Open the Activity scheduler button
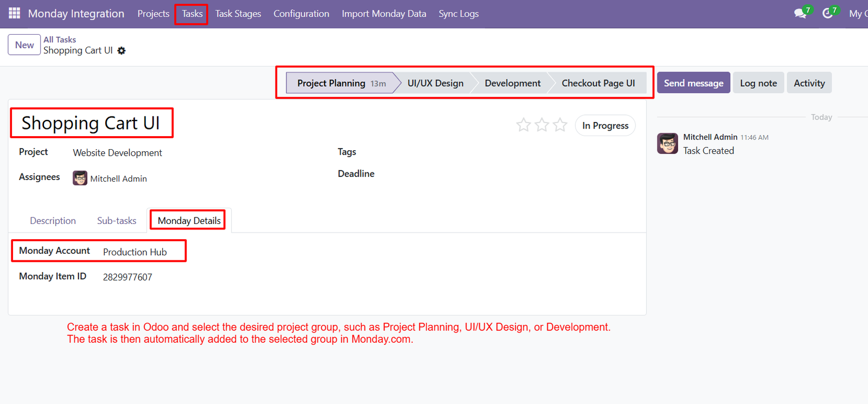The image size is (868, 404). click(809, 83)
